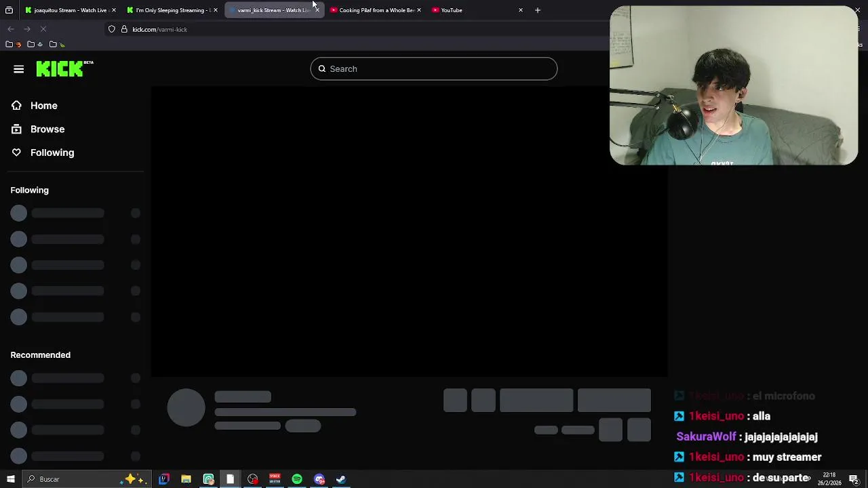The height and width of the screenshot is (488, 868).
Task: Click SakuraWolf username in chat
Action: 706,436
